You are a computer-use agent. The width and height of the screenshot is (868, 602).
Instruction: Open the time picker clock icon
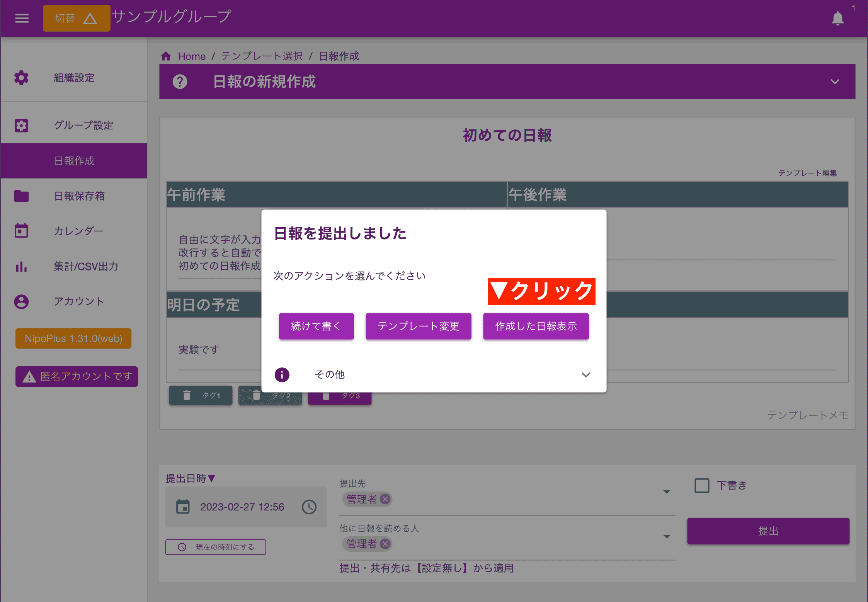[308, 507]
